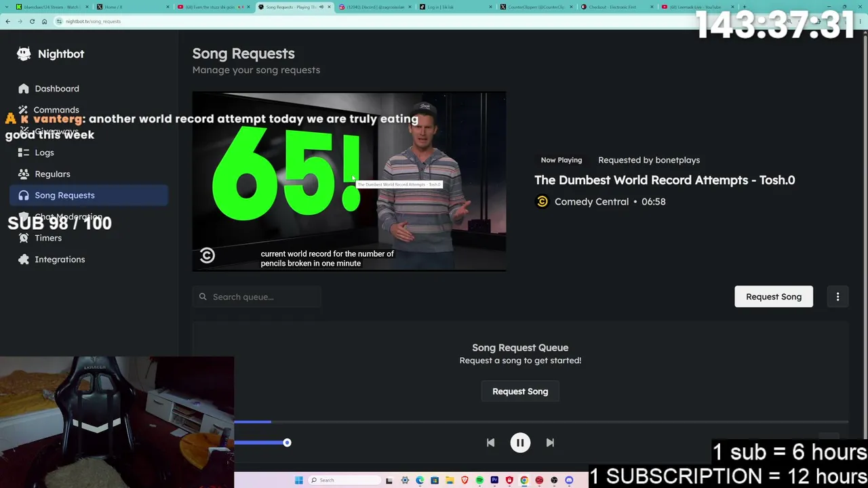Click the Logs list icon
868x488 pixels.
(x=24, y=152)
